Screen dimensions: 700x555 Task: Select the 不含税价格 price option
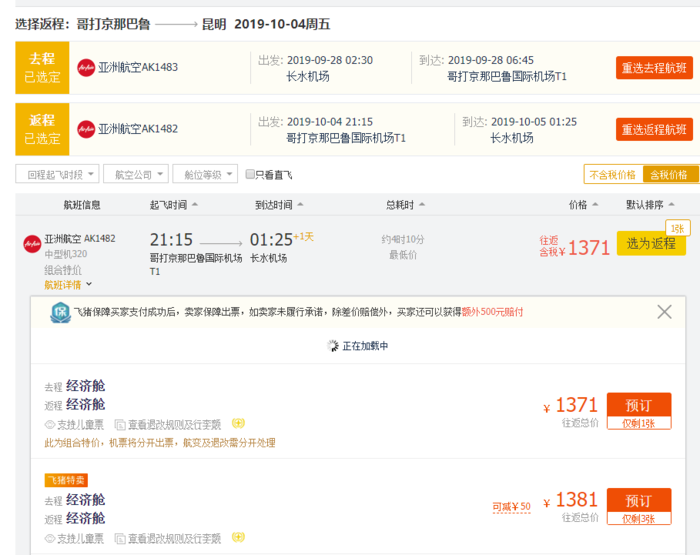pos(613,174)
